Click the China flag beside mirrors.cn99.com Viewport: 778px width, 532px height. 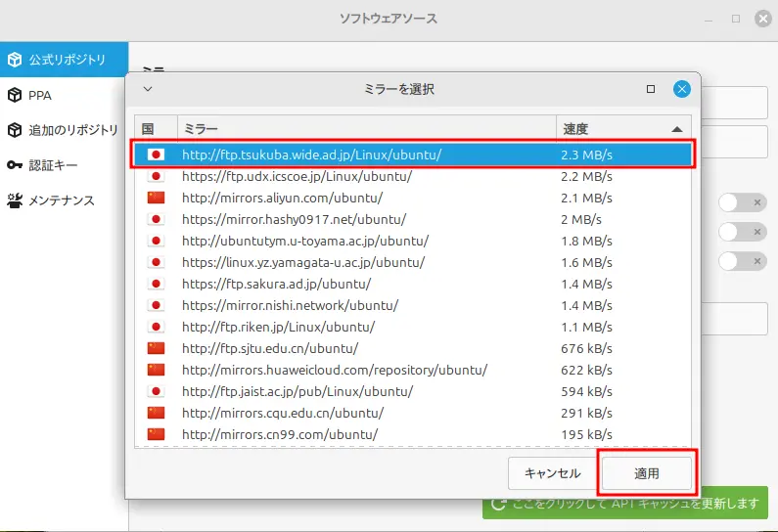click(x=156, y=434)
